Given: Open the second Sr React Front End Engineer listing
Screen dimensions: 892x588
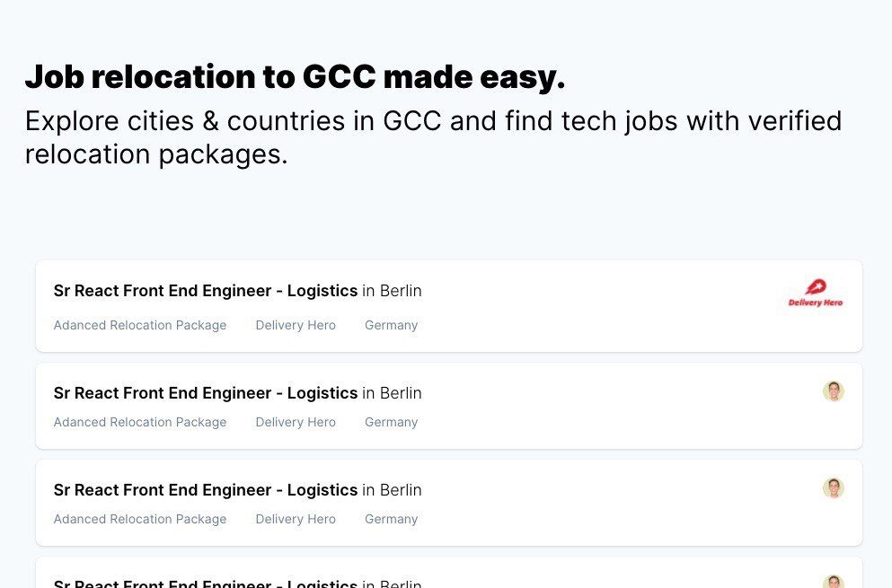Looking at the screenshot, I should pyautogui.click(x=206, y=393).
